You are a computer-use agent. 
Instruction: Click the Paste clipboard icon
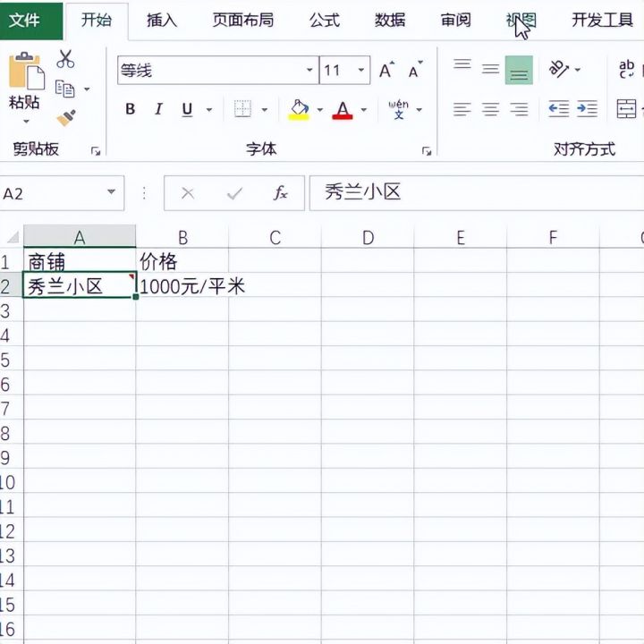click(x=26, y=71)
